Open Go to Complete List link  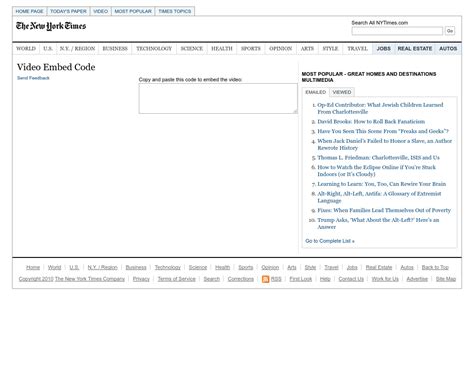click(330, 241)
